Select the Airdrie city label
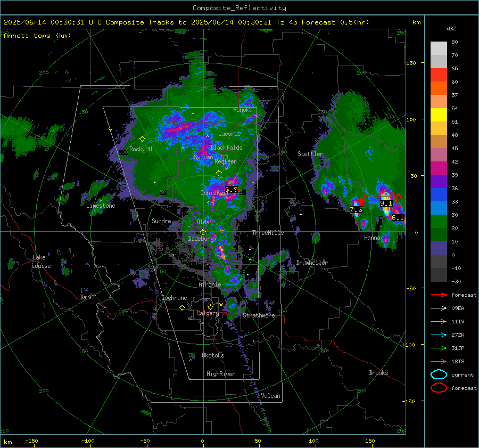The height and width of the screenshot is (448, 479). 210,284
